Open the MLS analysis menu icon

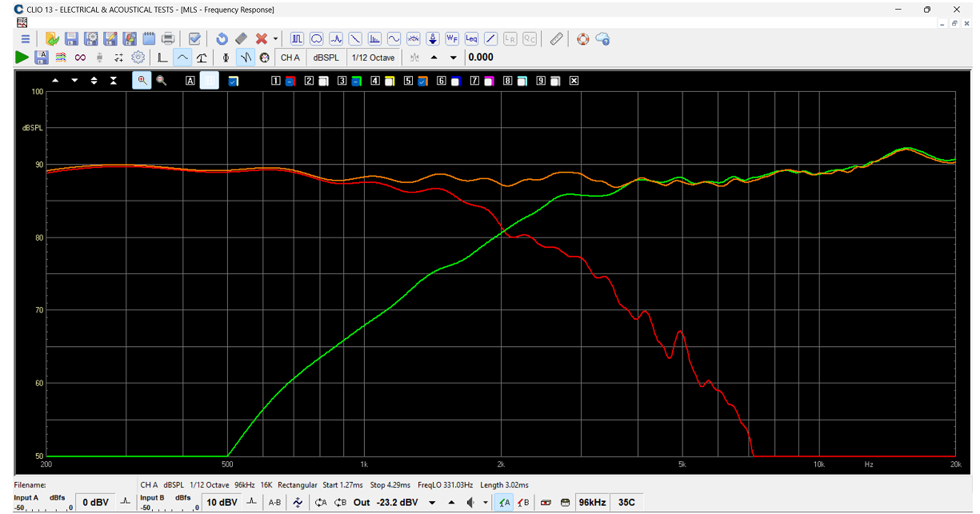click(297, 38)
